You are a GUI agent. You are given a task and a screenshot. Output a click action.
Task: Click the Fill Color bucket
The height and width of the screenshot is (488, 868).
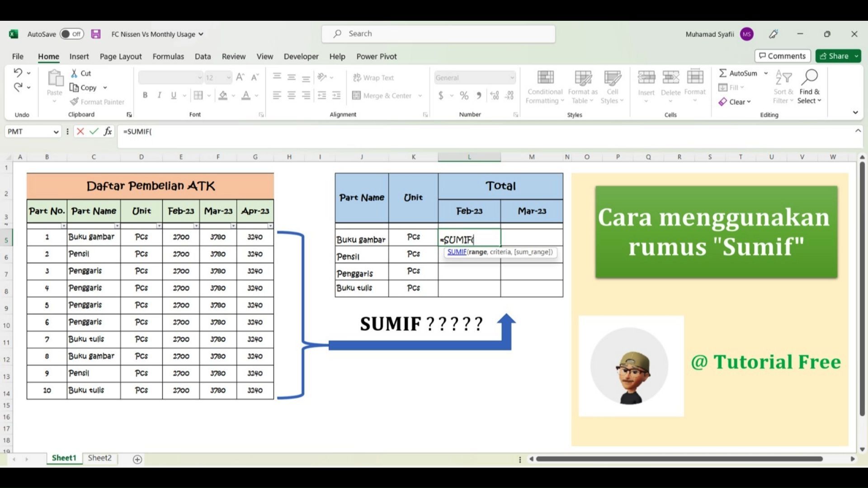pos(223,95)
